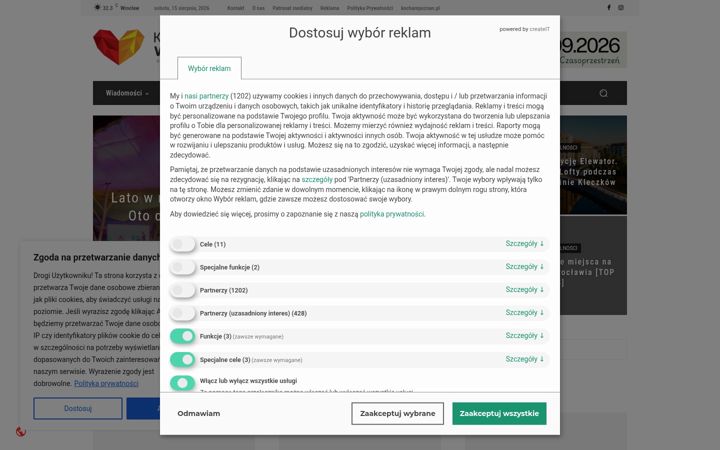Click the createIT powered-by link
This screenshot has width=720, height=450.
coord(540,29)
